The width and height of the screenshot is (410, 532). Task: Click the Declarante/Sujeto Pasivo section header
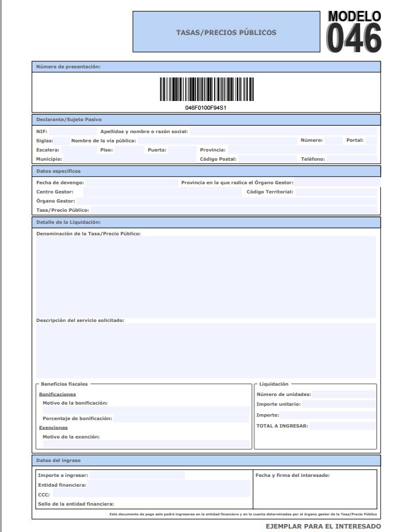[206, 120]
